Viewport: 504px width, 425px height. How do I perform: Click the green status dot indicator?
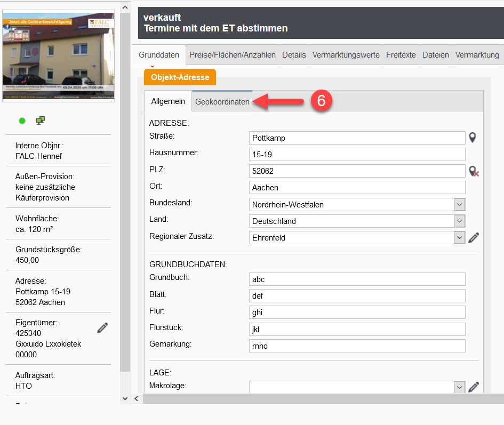point(22,121)
